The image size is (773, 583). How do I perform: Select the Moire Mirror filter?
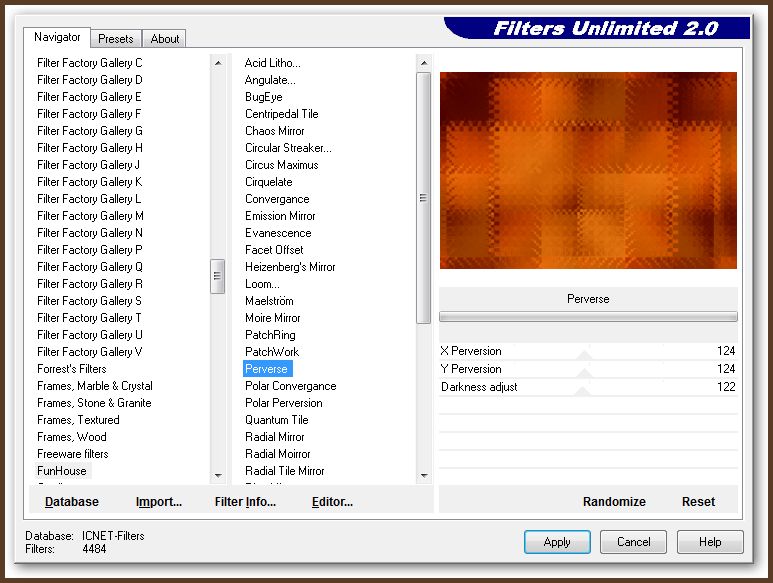273,318
